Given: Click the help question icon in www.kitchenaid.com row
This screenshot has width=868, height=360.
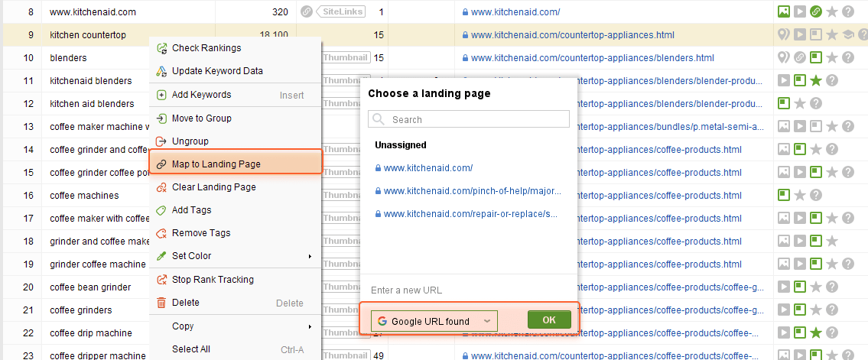Looking at the screenshot, I should (x=847, y=11).
